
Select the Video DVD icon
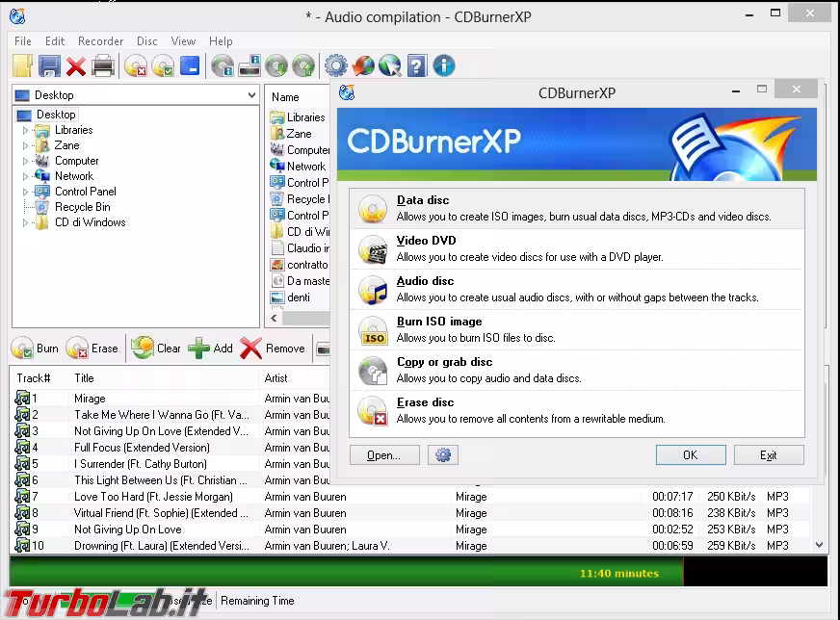pyautogui.click(x=372, y=248)
